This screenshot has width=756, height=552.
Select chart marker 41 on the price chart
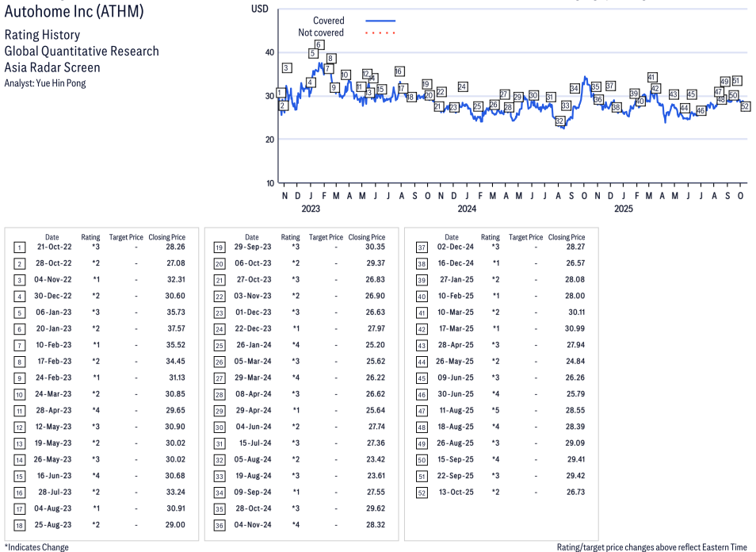652,78
